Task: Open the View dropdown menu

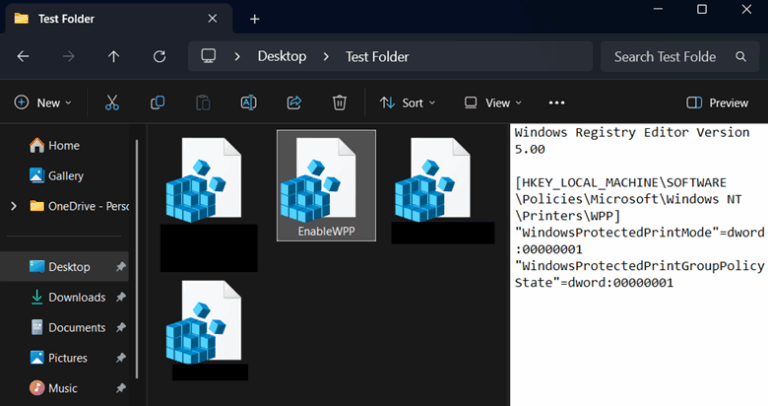Action: click(x=493, y=103)
